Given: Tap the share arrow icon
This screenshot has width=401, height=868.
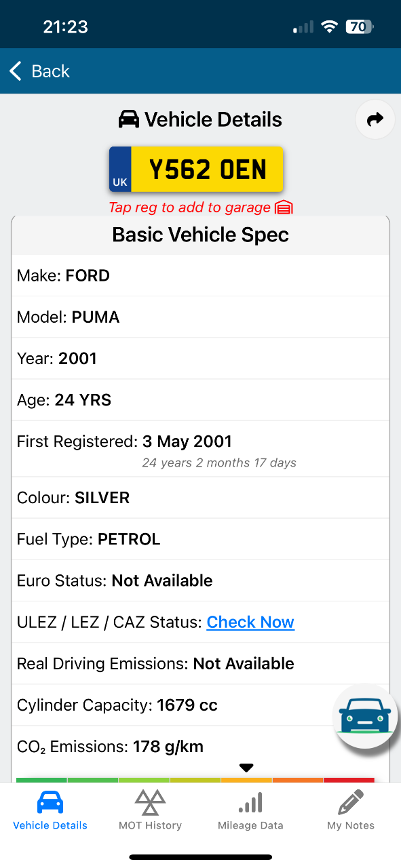Looking at the screenshot, I should (x=375, y=120).
